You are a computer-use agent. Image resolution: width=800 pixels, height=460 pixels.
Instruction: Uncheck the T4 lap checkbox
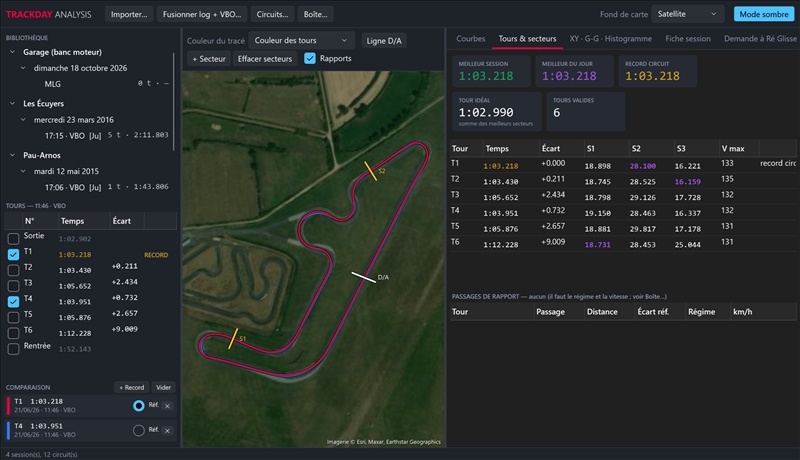[x=13, y=301]
